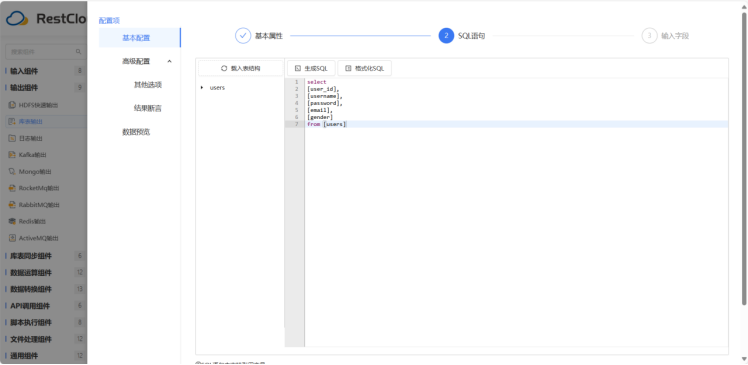Collapse the 高级配置 menu section
Screen dimensions: 748x365
click(x=169, y=61)
